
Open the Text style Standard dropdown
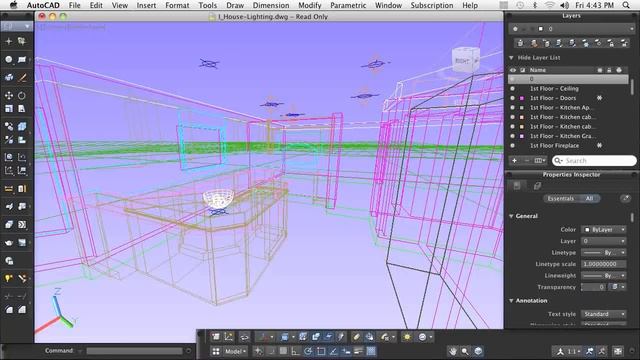(603, 314)
